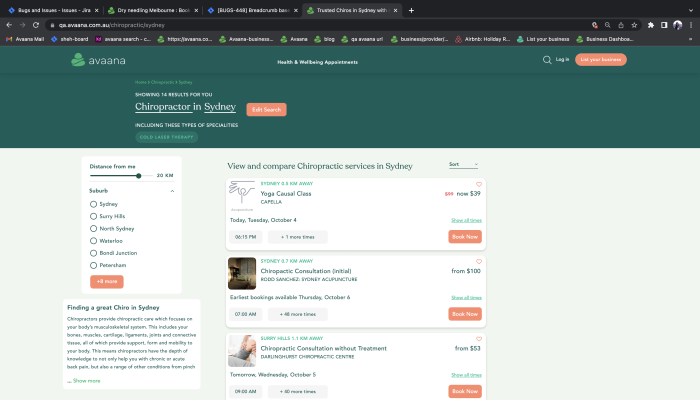Bookmark page with the star icon
700x400 pixels.
[x=634, y=25]
